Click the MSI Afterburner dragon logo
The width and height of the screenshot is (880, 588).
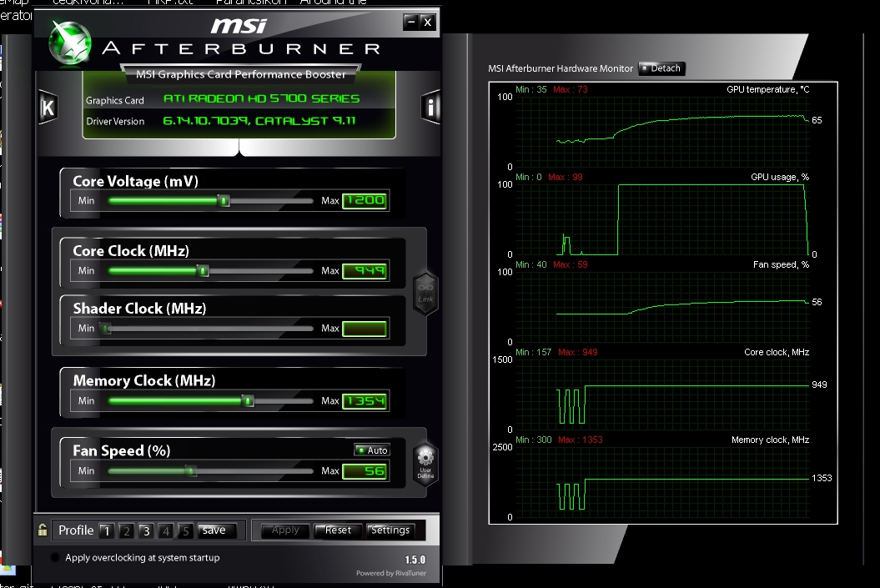pyautogui.click(x=70, y=43)
